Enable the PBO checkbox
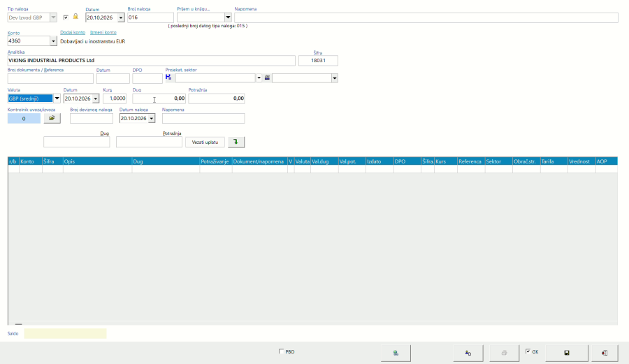This screenshot has width=629, height=364. (281, 351)
